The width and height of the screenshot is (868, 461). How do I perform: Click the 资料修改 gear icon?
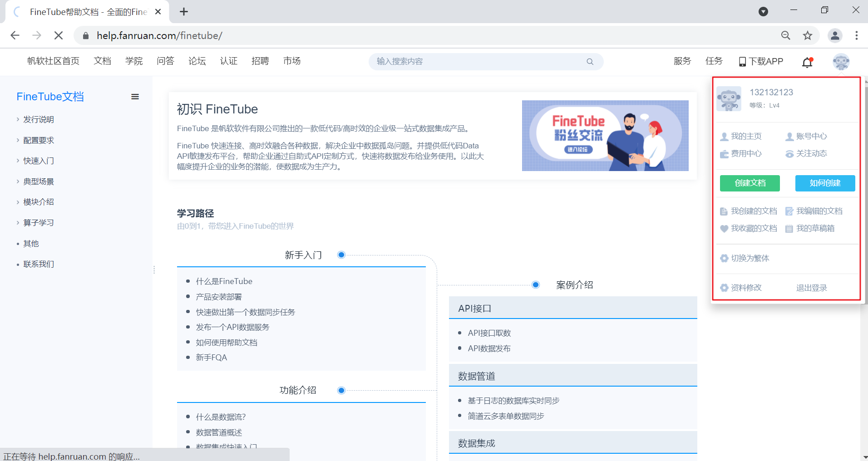point(724,288)
